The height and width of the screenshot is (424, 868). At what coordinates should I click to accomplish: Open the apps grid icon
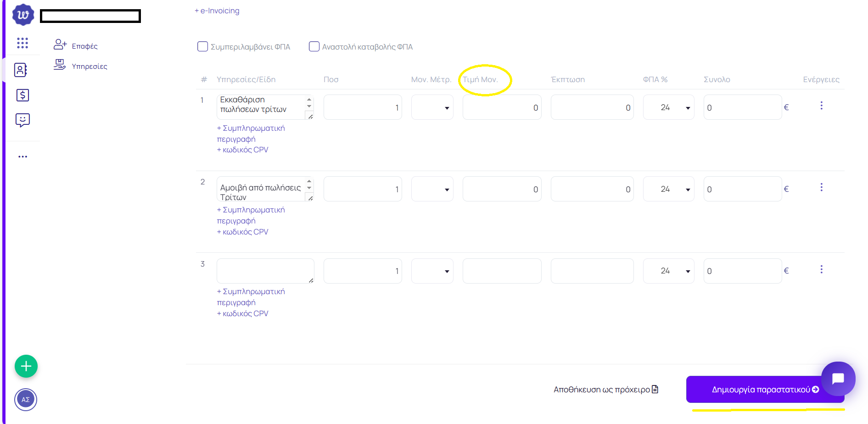pyautogui.click(x=22, y=43)
